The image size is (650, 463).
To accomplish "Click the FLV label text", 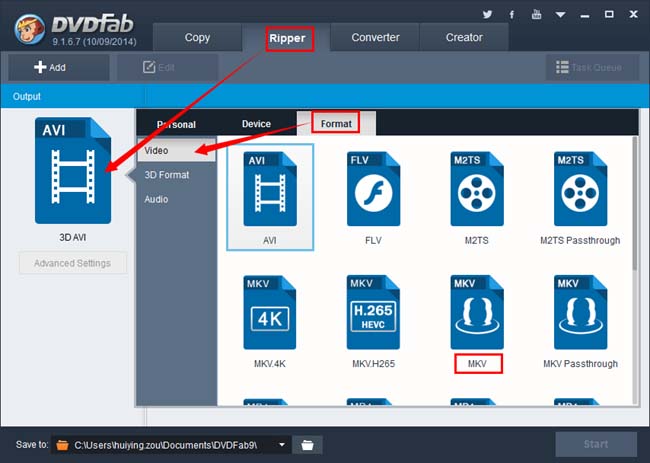I will click(x=373, y=240).
